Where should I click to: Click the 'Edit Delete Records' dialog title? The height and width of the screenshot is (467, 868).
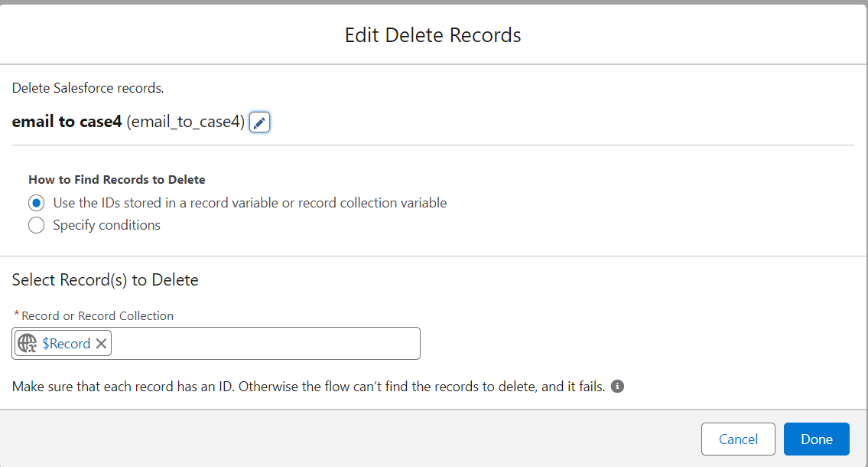pos(433,35)
